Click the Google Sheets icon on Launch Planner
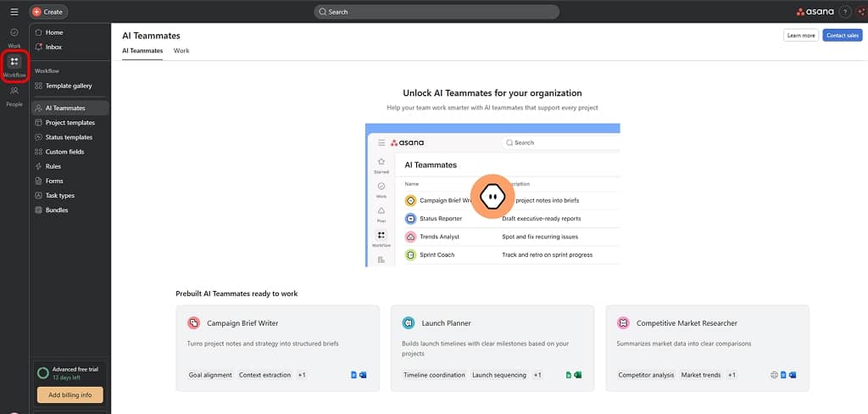 point(569,375)
